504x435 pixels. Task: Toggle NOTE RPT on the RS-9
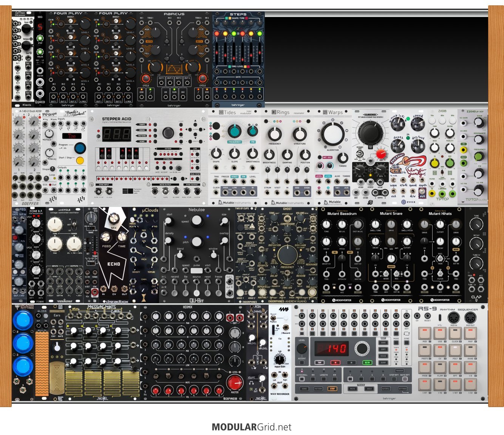tap(405, 378)
